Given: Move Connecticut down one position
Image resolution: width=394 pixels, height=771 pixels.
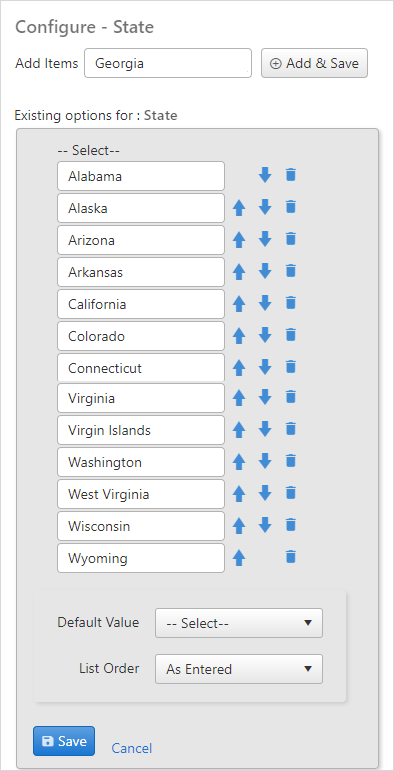Looking at the screenshot, I should (265, 367).
